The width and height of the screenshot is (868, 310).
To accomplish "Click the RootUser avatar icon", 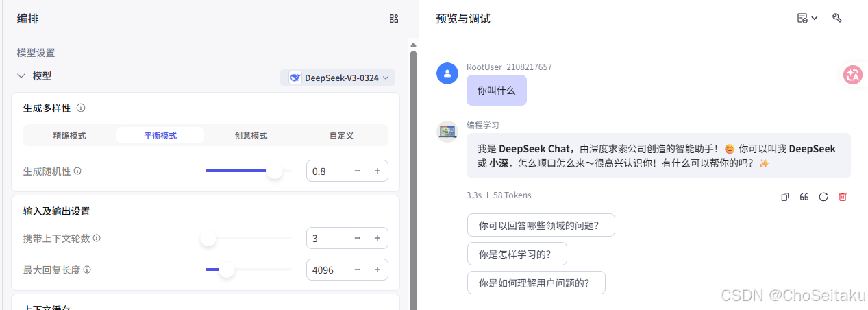I will tap(447, 73).
